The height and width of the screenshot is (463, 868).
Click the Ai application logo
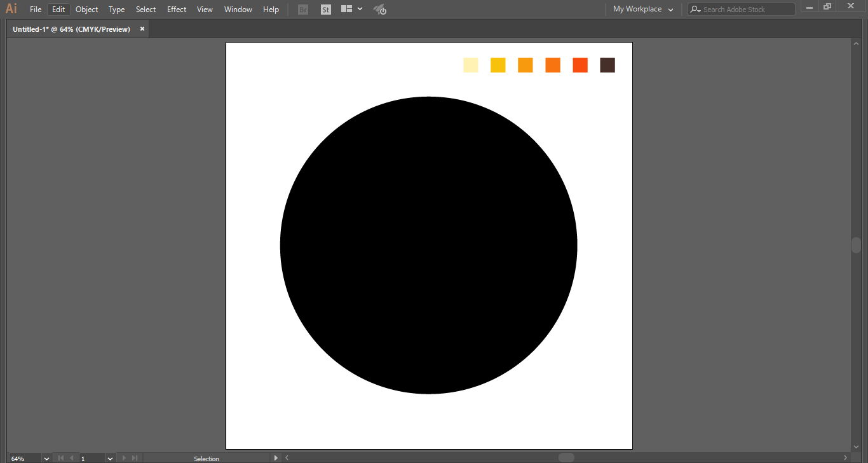pyautogui.click(x=11, y=9)
